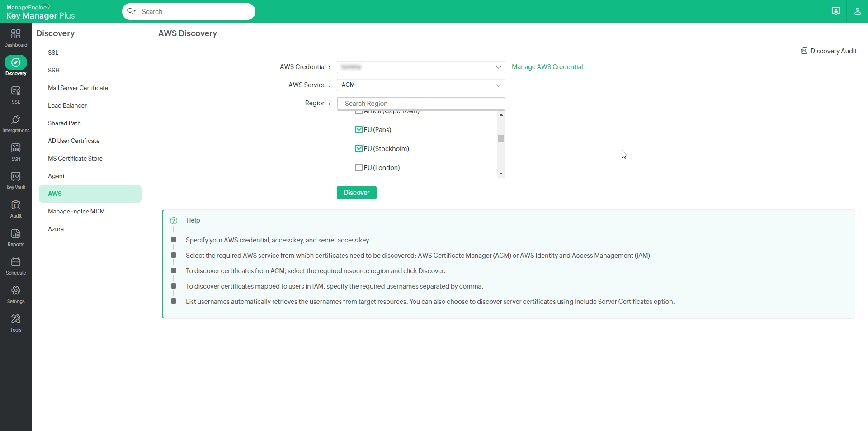
Task: Select SSH in the Discovery menu
Action: (54, 70)
